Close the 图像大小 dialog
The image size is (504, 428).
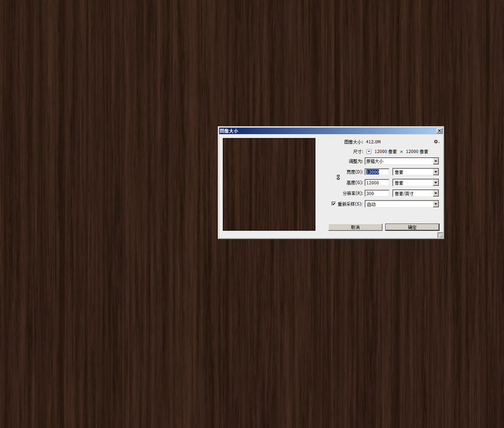tap(440, 131)
